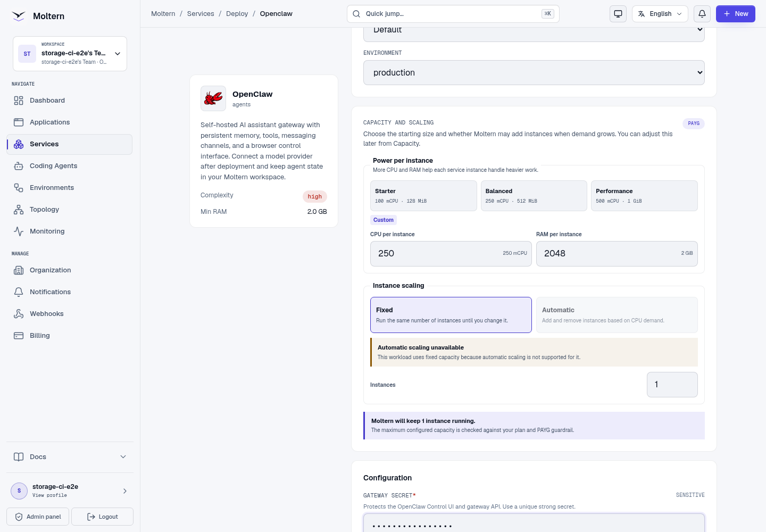The height and width of the screenshot is (532, 766).
Task: Open Monitoring menu item
Action: click(x=70, y=231)
